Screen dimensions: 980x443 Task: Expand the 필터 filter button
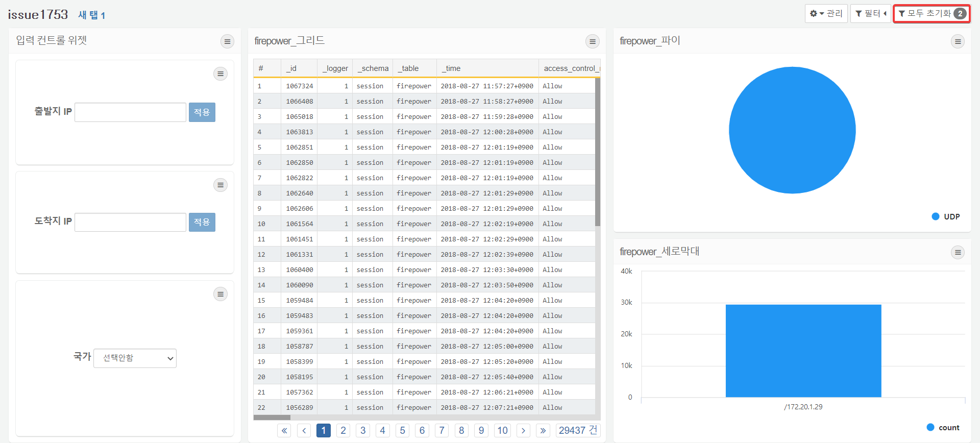point(871,13)
